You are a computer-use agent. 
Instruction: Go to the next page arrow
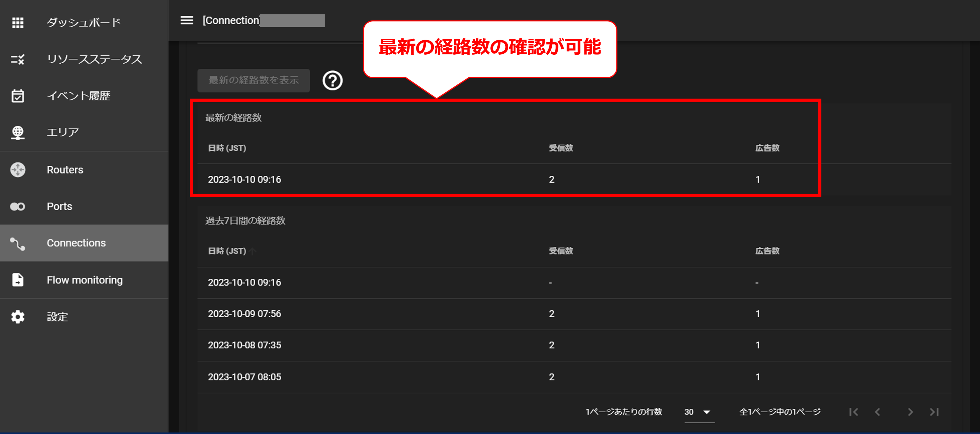(910, 412)
